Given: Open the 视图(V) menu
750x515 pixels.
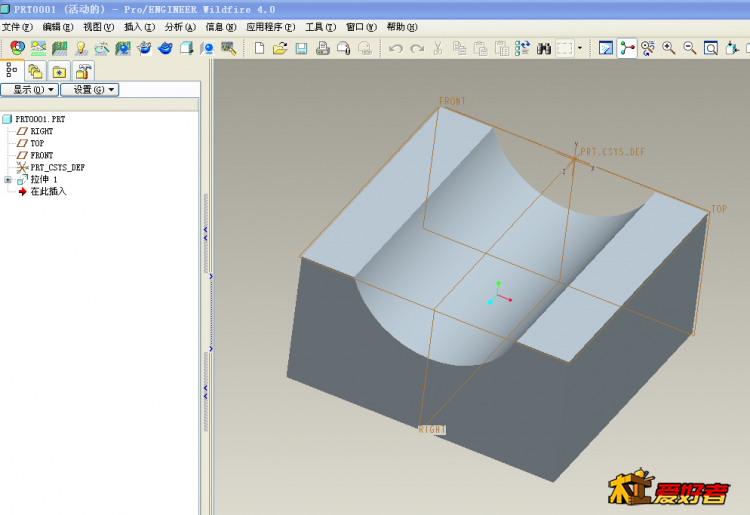Looking at the screenshot, I should click(x=99, y=27).
